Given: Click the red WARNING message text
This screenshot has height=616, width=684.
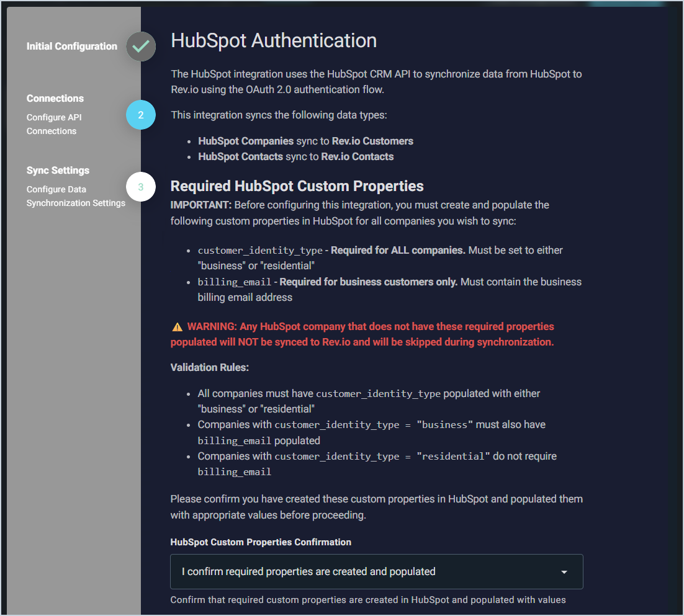Looking at the screenshot, I should coord(362,334).
